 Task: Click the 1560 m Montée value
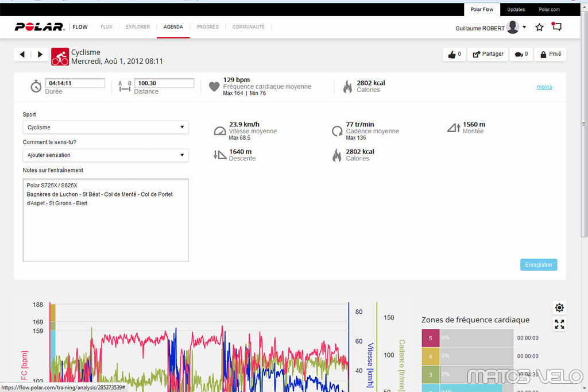point(474,124)
